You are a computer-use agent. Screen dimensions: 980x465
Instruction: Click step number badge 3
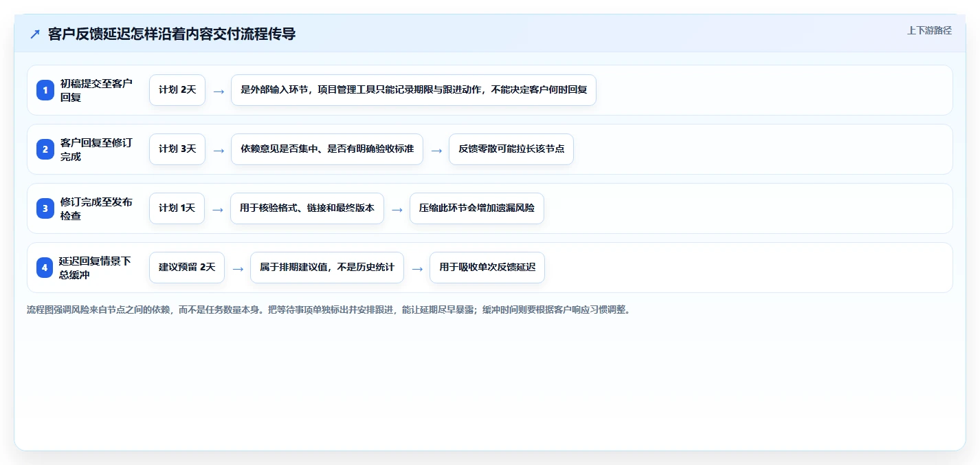click(x=45, y=208)
